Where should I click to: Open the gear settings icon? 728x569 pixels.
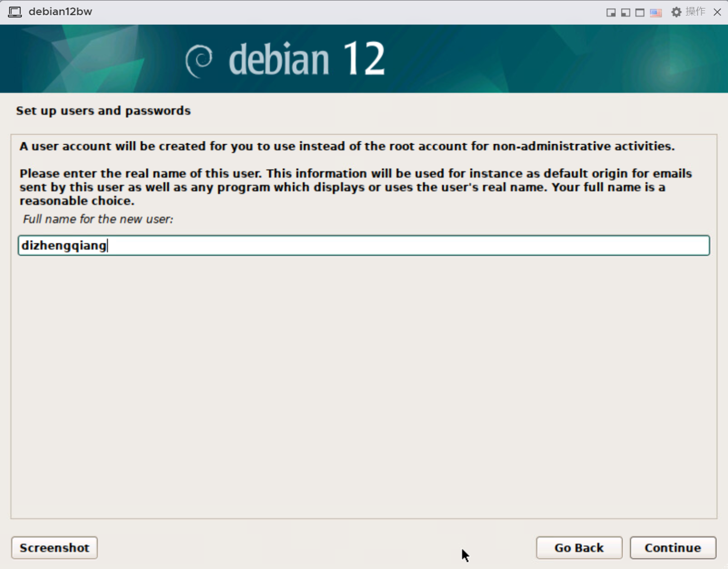[x=676, y=12]
